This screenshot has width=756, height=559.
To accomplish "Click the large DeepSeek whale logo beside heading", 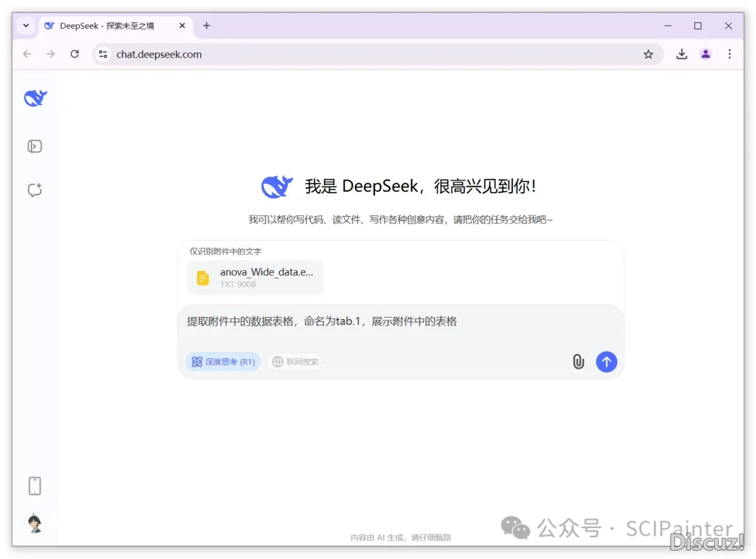I will [277, 187].
